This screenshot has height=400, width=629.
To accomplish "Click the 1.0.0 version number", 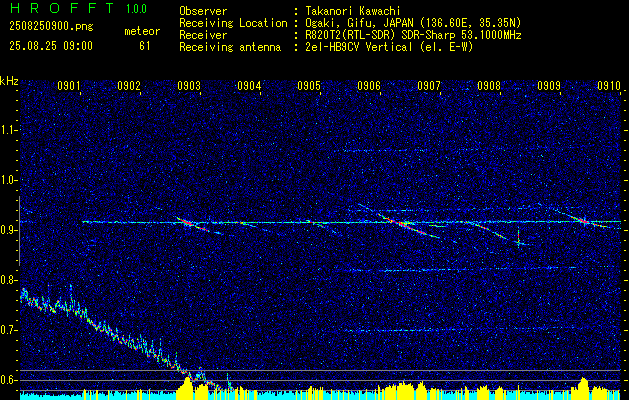I will coord(136,8).
